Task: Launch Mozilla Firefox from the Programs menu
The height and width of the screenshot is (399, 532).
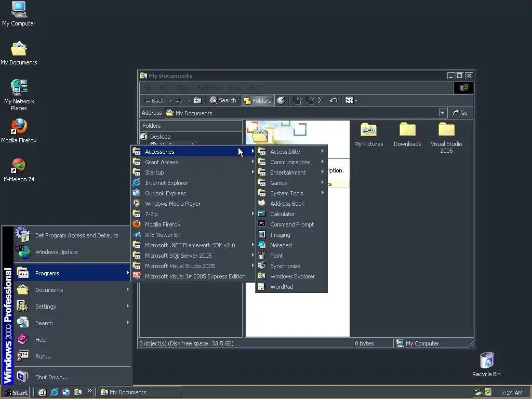Action: click(193, 224)
